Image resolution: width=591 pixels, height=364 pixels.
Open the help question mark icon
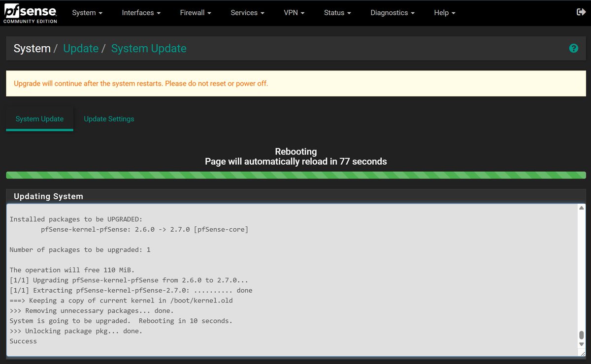[573, 48]
